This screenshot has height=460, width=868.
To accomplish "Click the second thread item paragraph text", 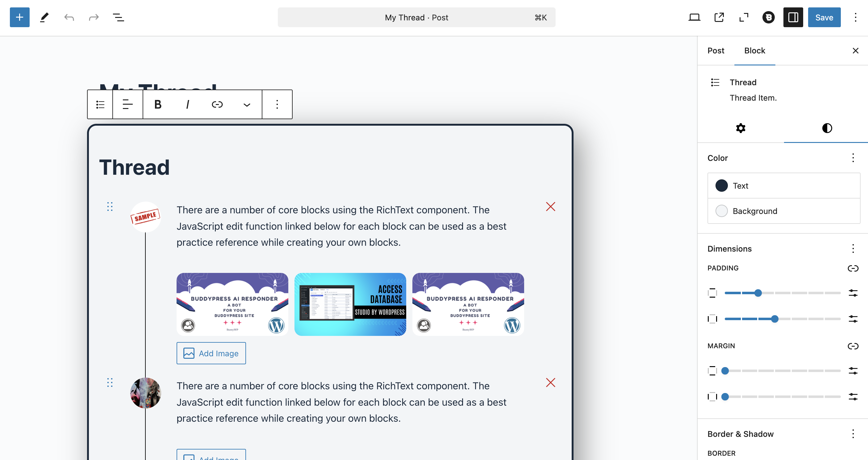I will pos(341,402).
